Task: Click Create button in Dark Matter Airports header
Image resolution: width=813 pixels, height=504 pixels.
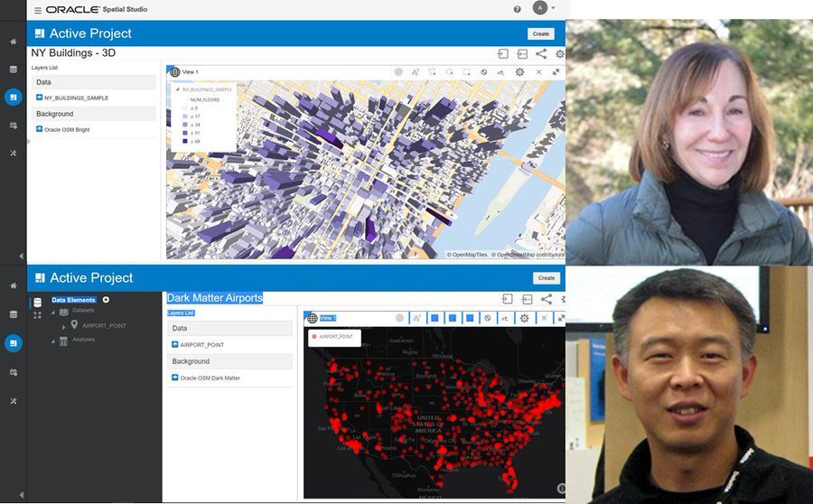Action: 547,278
